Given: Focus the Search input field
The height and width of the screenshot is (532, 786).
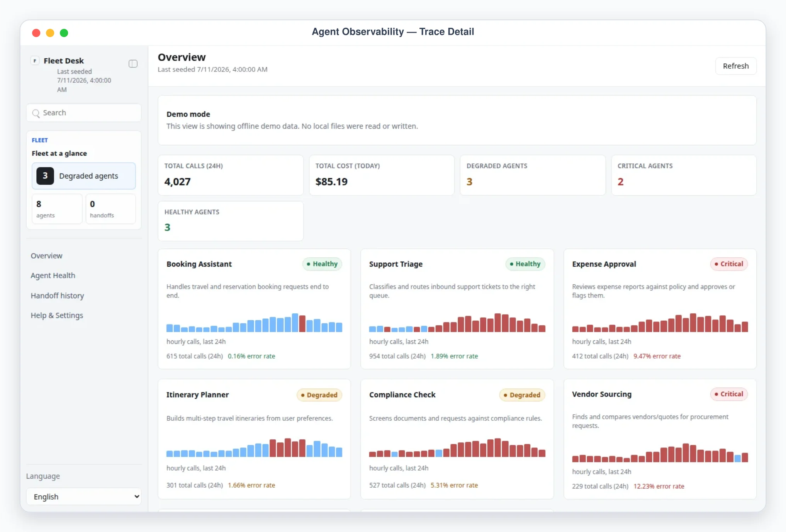Looking at the screenshot, I should [x=84, y=113].
